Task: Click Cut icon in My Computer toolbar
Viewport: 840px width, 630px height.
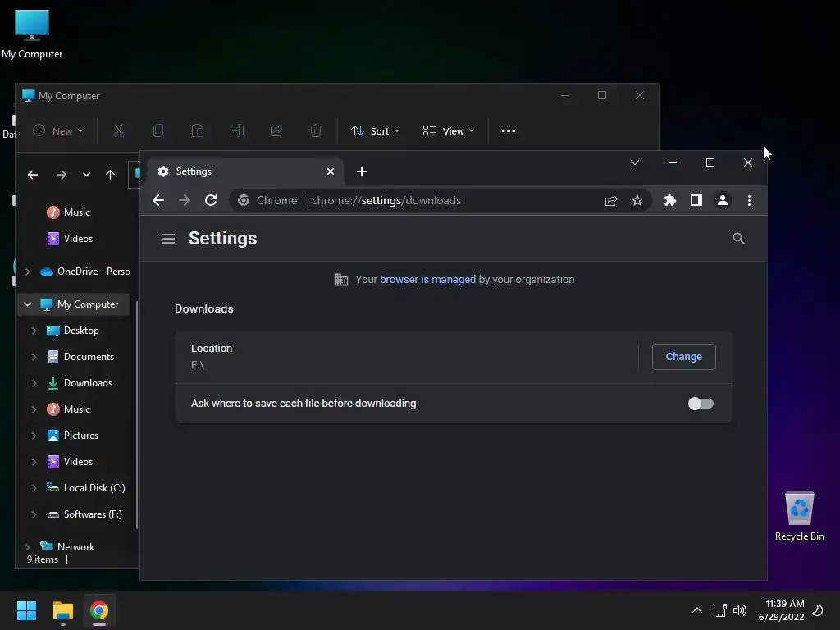Action: click(118, 130)
